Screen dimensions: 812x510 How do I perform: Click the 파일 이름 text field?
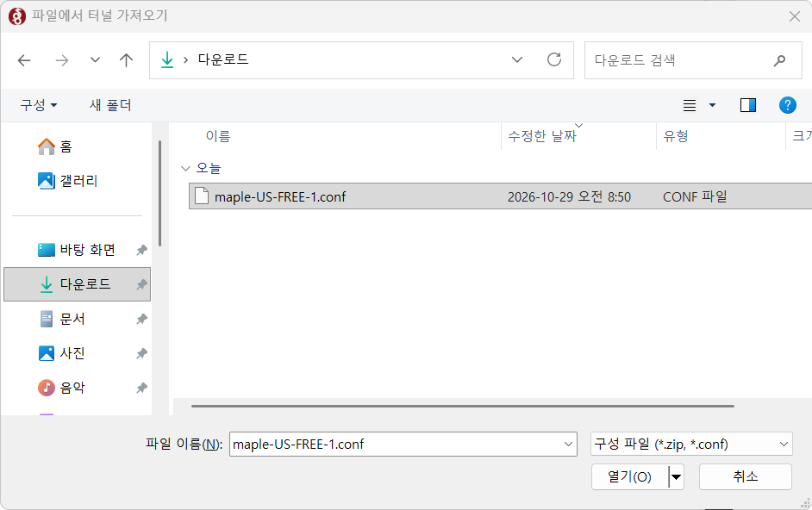pos(395,445)
